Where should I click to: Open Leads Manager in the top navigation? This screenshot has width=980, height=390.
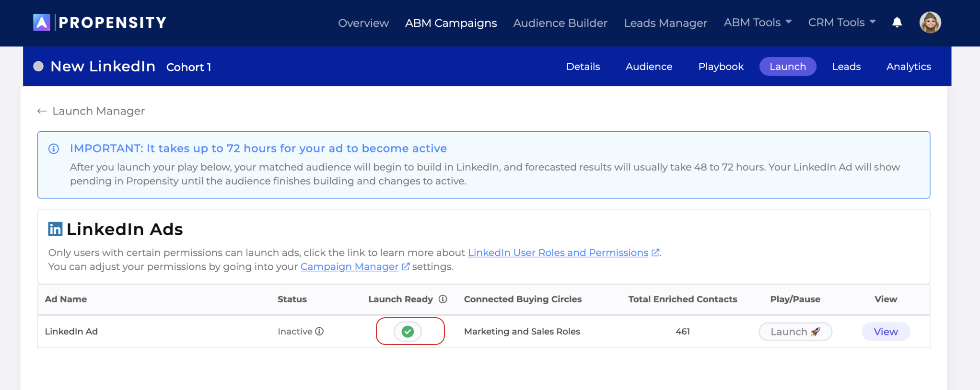pyautogui.click(x=665, y=23)
